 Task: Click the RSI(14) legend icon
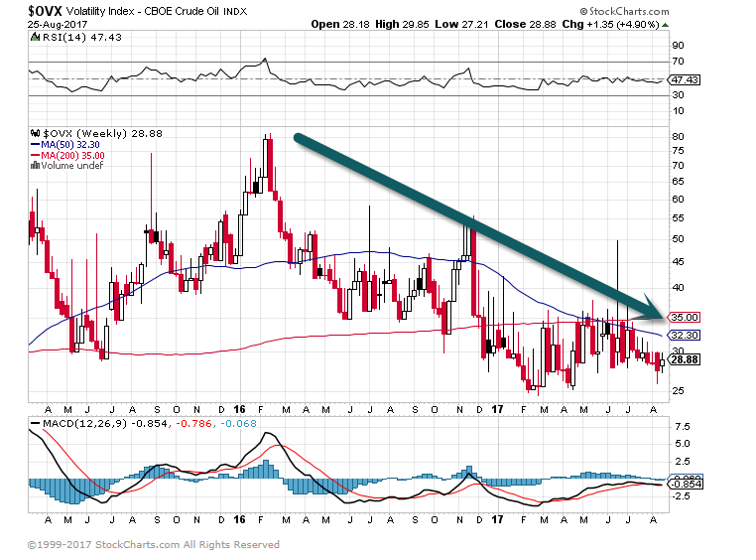[x=35, y=37]
